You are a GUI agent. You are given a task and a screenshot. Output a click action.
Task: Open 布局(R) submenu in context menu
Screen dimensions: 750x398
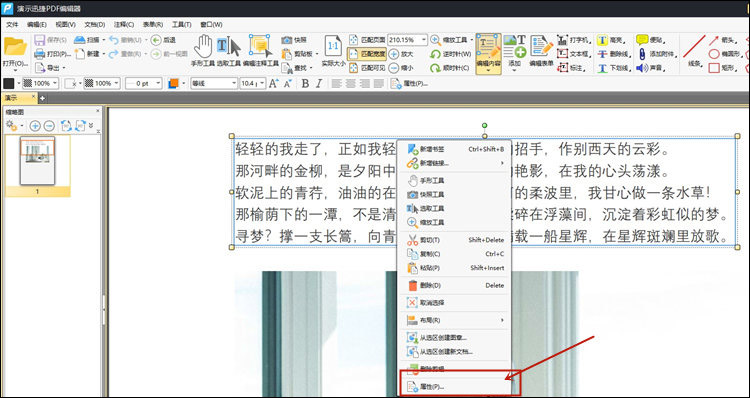coord(455,320)
